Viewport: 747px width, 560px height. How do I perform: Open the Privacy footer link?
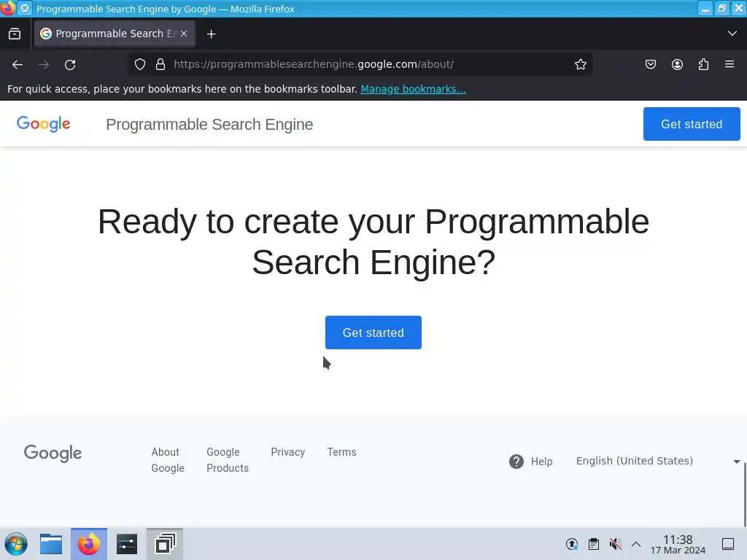pos(287,452)
